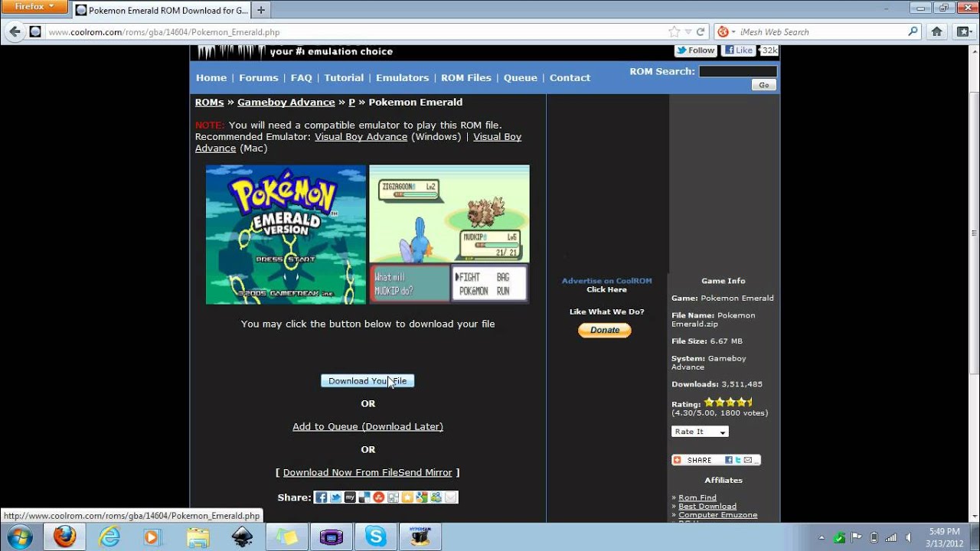Open Skype from the taskbar
Image resolution: width=980 pixels, height=551 pixels.
click(x=375, y=537)
